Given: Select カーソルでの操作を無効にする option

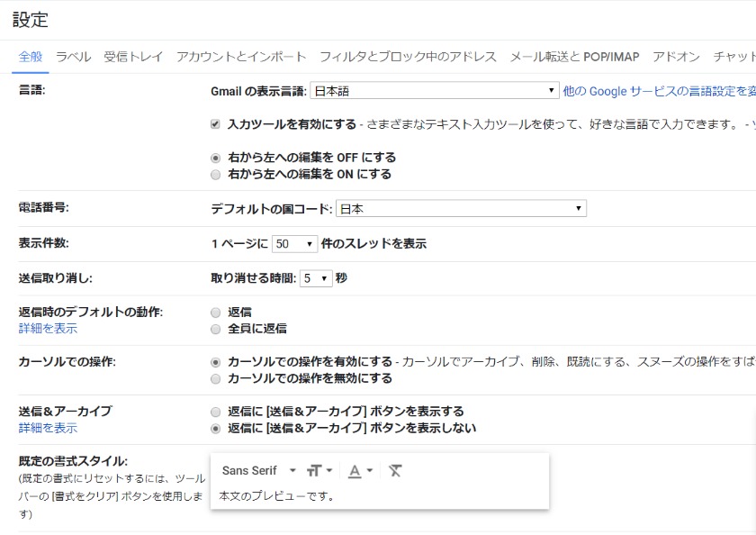Looking at the screenshot, I should click(x=215, y=378).
